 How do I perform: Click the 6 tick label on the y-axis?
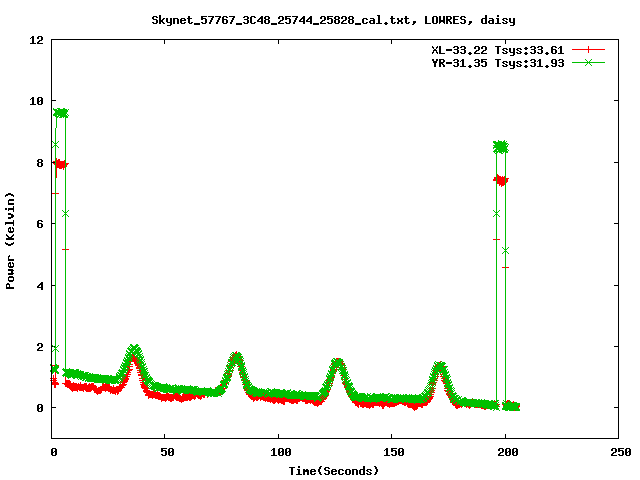(40, 224)
